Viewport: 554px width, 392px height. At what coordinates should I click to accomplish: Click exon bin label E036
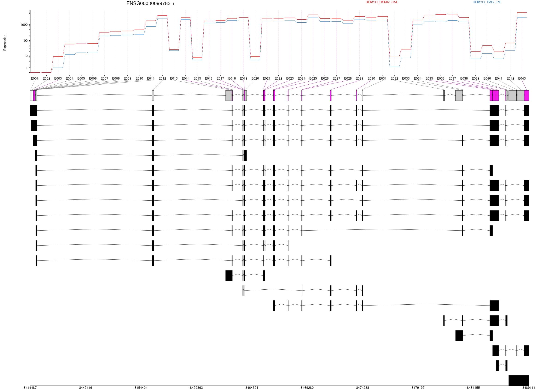[441, 78]
